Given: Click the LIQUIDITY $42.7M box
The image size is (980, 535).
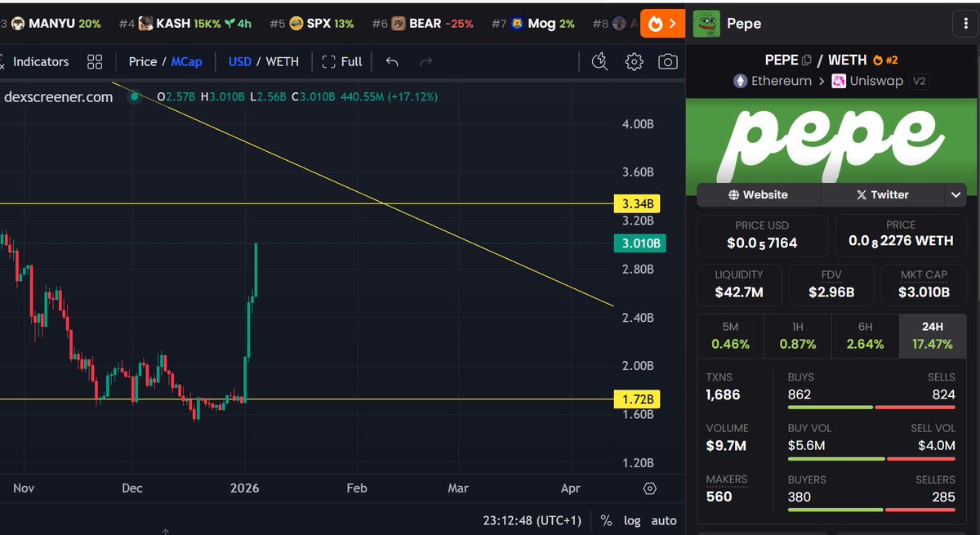Looking at the screenshot, I should [739, 285].
